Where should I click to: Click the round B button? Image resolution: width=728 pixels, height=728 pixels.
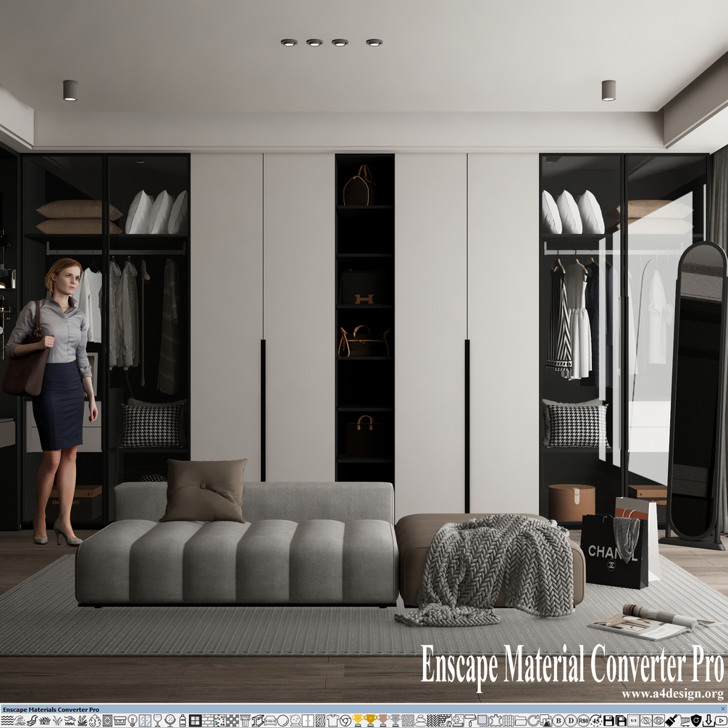click(558, 721)
